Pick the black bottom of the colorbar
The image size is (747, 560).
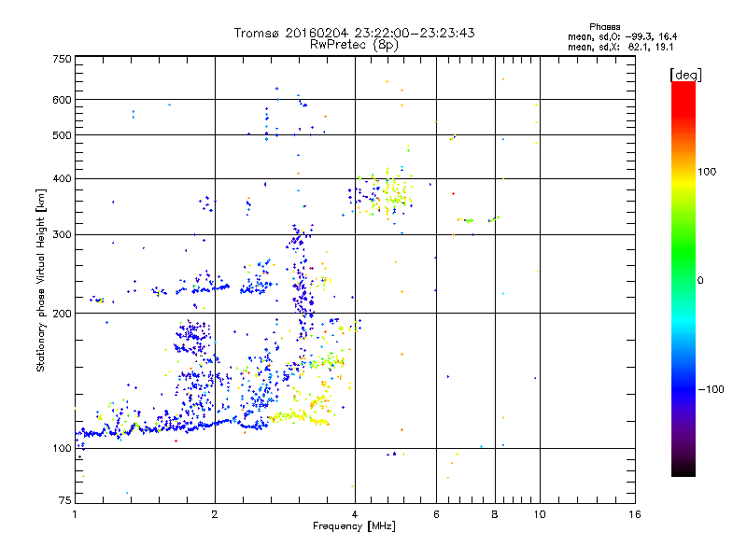(684, 469)
